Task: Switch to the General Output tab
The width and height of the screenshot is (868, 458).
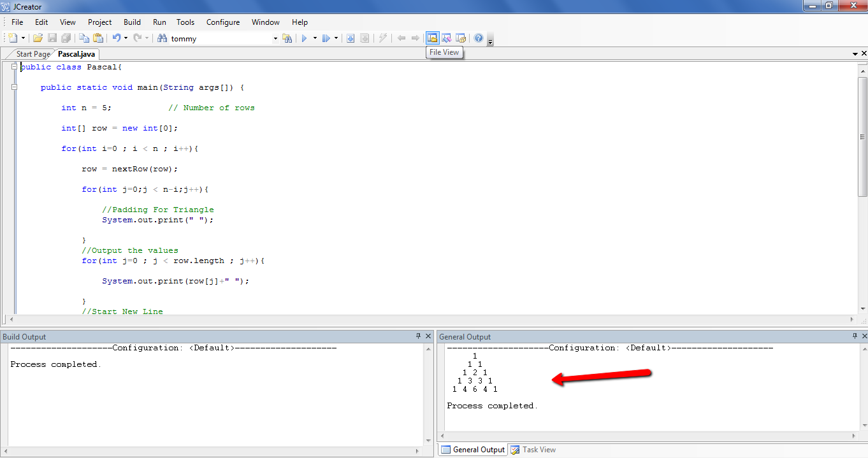Action: (473, 450)
